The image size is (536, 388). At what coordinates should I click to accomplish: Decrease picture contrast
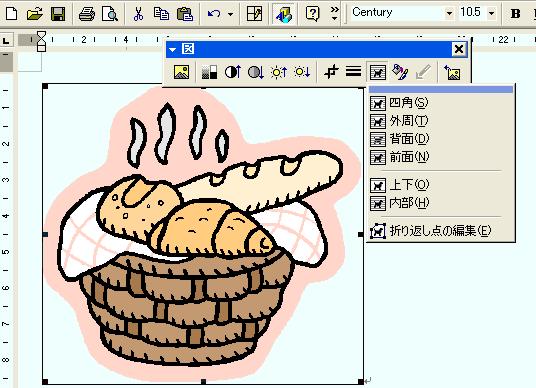pyautogui.click(x=255, y=72)
